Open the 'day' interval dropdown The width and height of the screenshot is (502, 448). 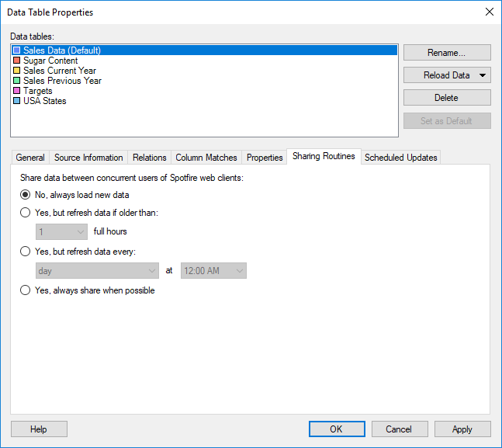(97, 271)
